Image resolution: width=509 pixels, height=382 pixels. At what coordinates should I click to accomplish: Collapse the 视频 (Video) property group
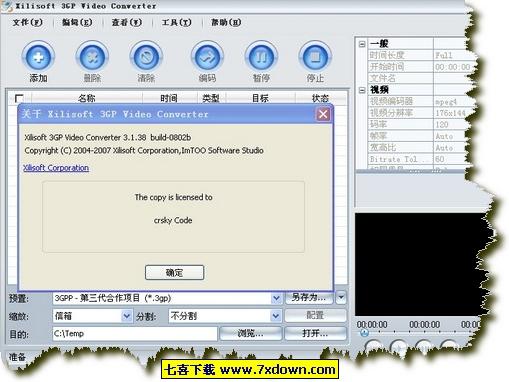[362, 90]
